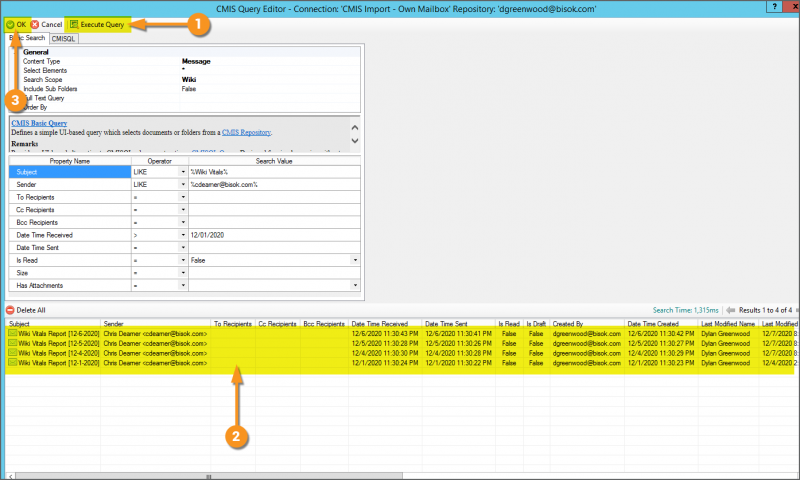Open the Sender operator dropdown
800x480 pixels.
(x=183, y=185)
